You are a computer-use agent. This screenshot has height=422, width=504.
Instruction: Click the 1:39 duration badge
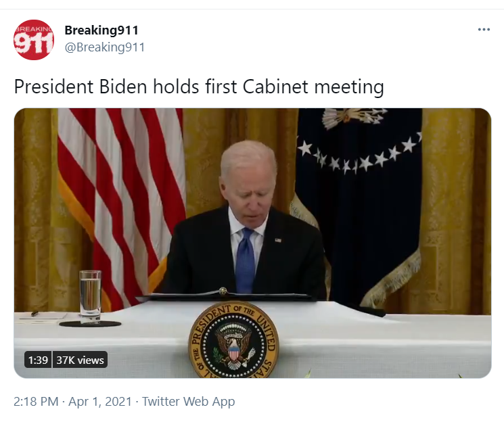click(38, 360)
